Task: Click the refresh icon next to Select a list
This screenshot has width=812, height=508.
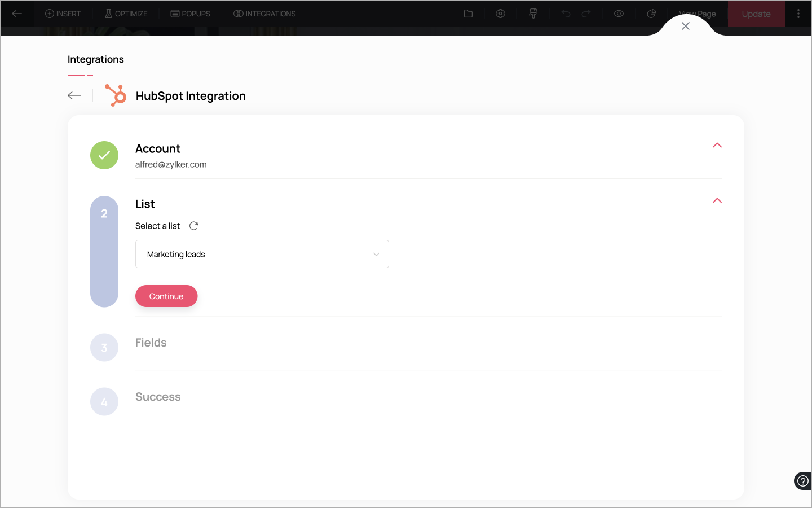Action: [194, 226]
